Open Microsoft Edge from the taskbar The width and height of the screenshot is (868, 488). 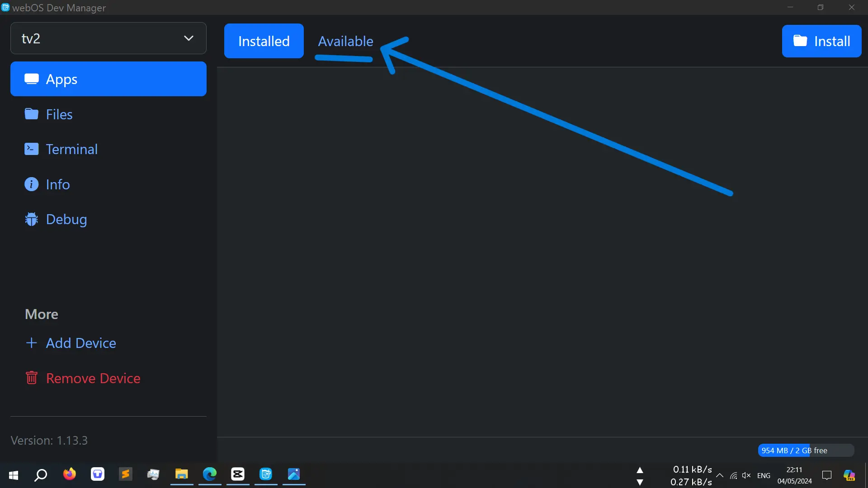click(209, 474)
